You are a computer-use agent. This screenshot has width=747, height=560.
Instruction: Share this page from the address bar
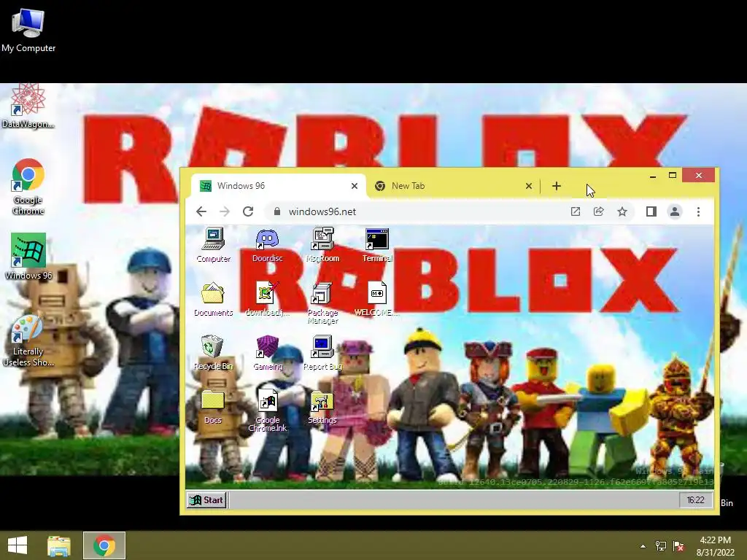599,211
